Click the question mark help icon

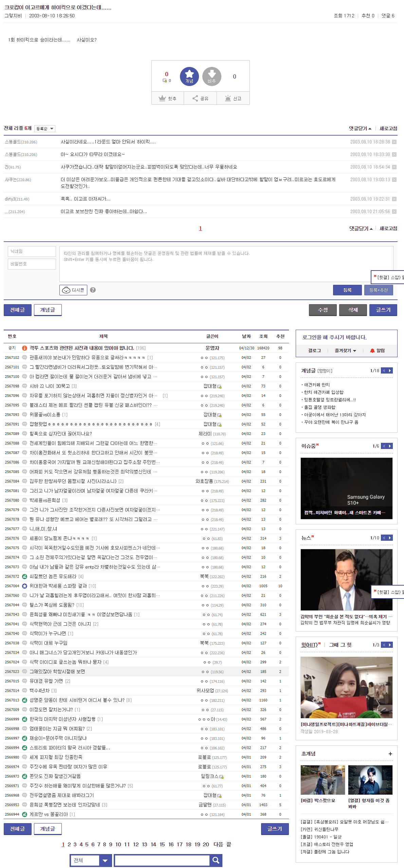[x=93, y=290]
